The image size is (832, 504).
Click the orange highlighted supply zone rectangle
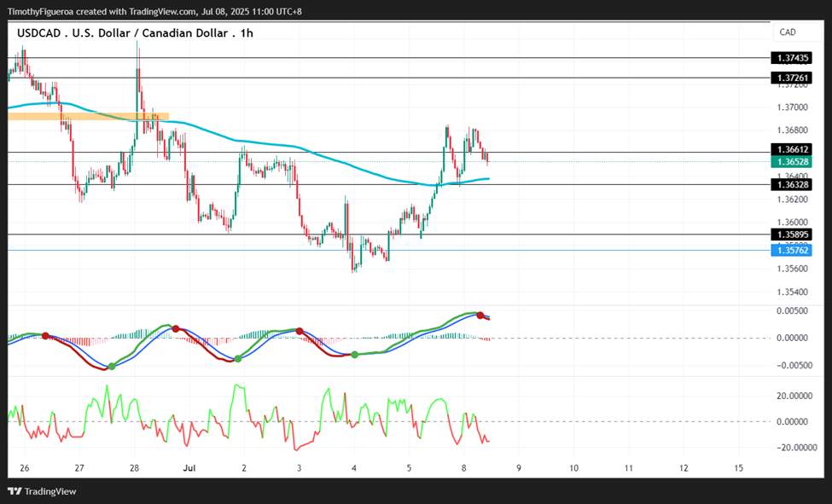click(x=88, y=116)
